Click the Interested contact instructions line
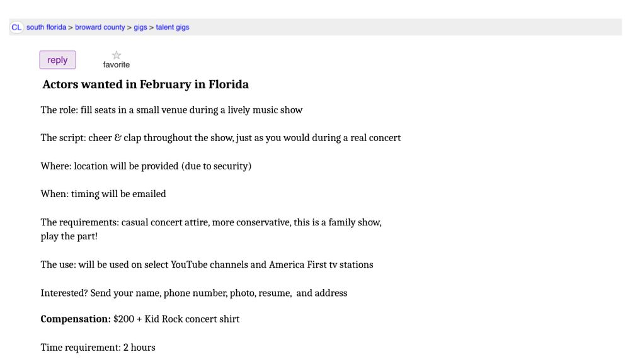Viewport: 630px width, 364px height. coord(194,293)
